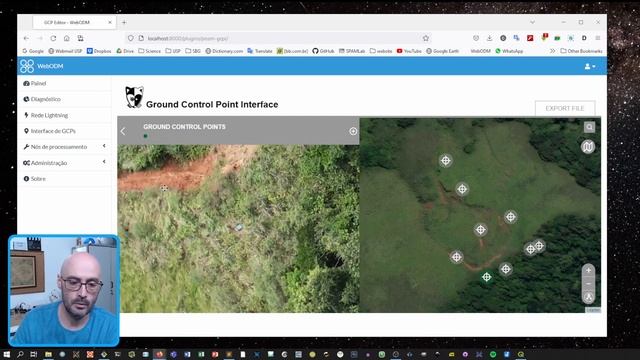
Task: Click the map button below the zoom-out control
Action: tap(588, 297)
